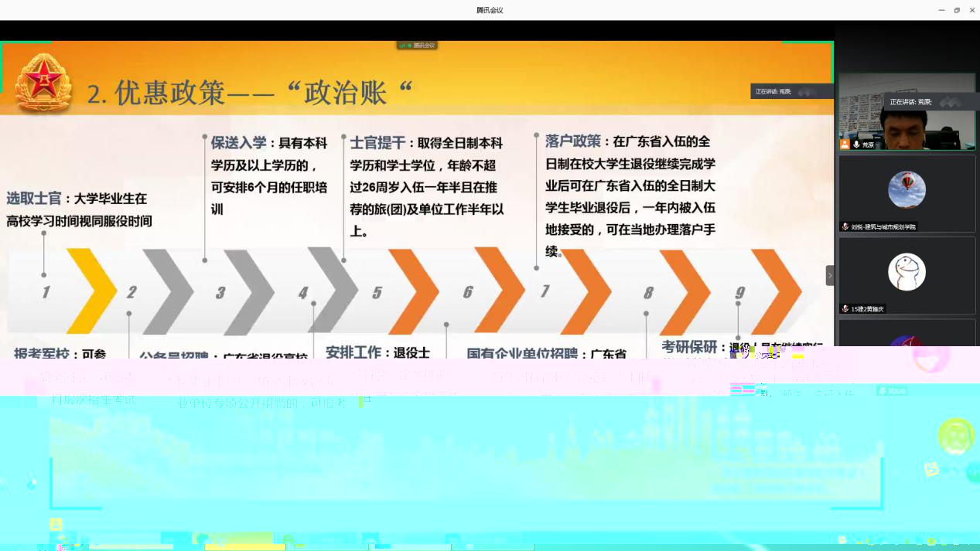Click the orange host icon beside 荒原
Viewport: 980px width, 551px height.
(845, 145)
